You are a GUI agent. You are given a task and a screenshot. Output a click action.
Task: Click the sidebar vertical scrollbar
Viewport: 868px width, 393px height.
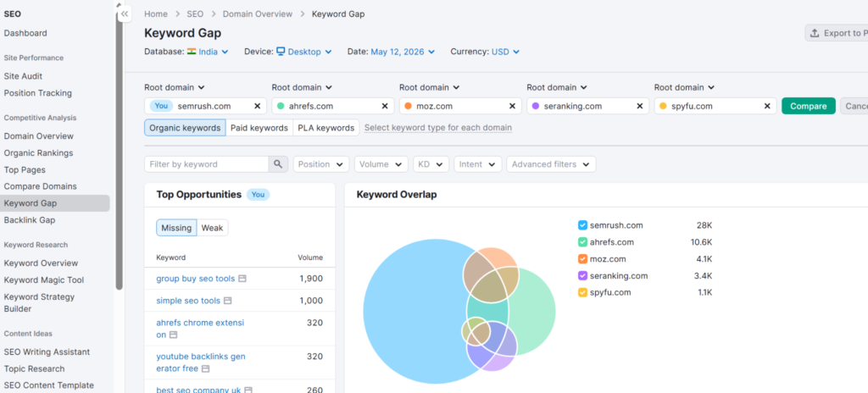tap(119, 149)
